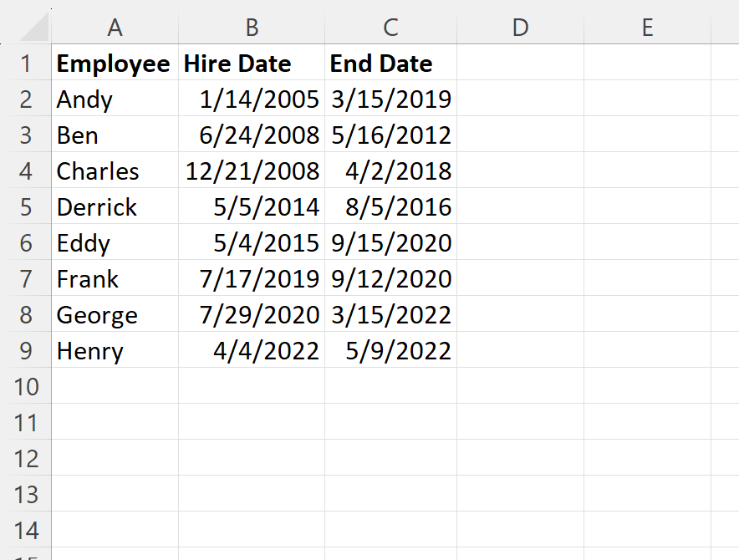Select column B header
The width and height of the screenshot is (739, 560).
point(252,28)
